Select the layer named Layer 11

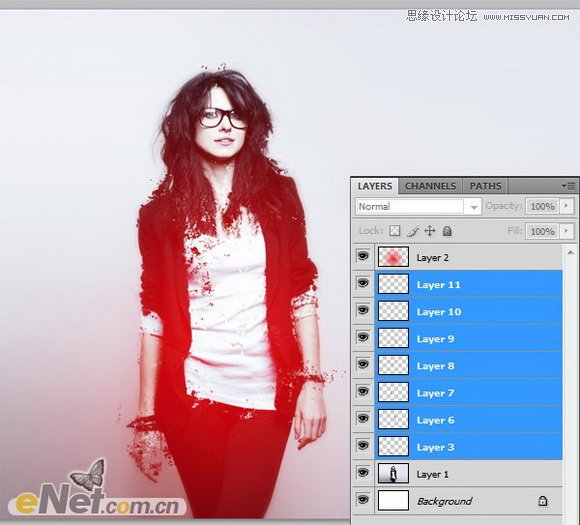[x=438, y=285]
